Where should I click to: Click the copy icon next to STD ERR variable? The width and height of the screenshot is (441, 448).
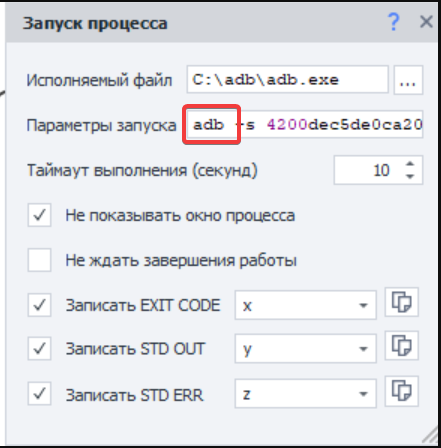pos(402,391)
